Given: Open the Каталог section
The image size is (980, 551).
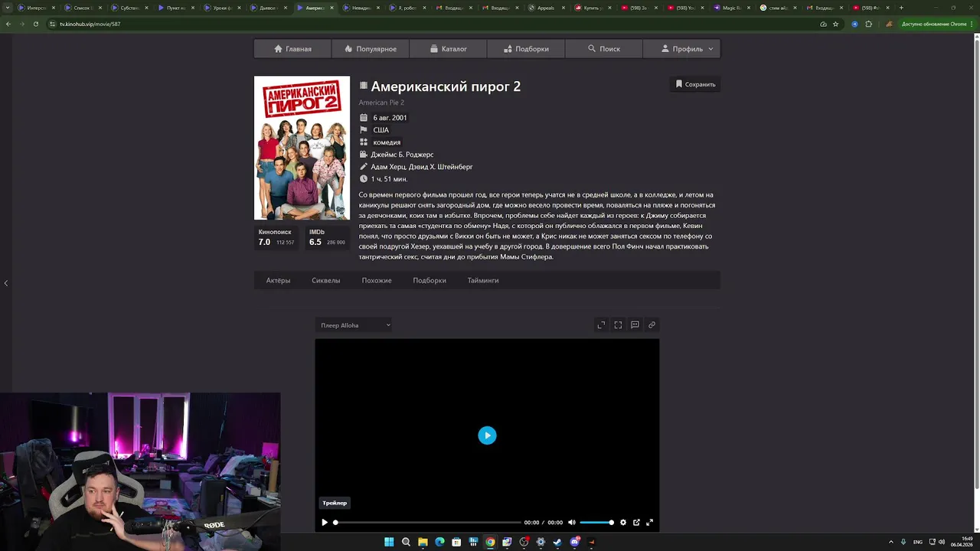Looking at the screenshot, I should [x=448, y=49].
